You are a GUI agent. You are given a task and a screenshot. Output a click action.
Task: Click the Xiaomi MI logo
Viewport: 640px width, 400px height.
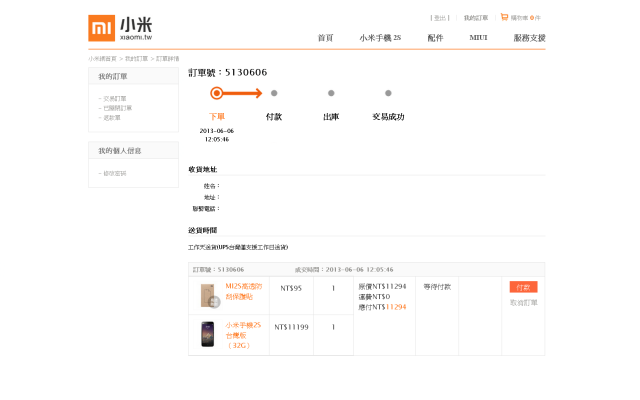click(101, 28)
